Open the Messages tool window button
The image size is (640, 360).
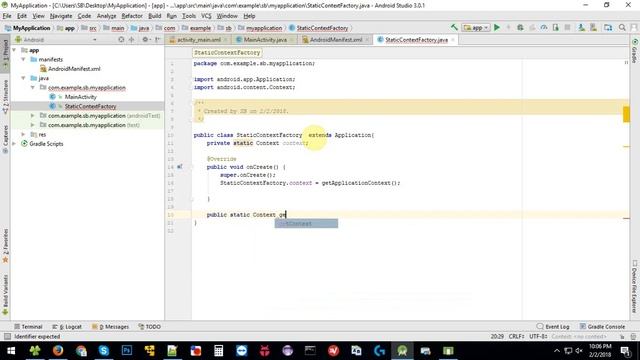coord(110,327)
